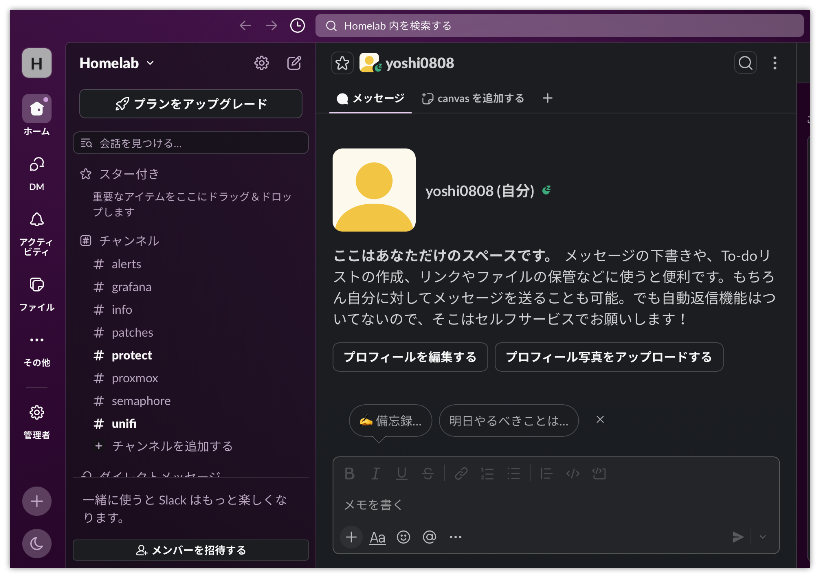Go forward with the right arrow
Image resolution: width=820 pixels, height=578 pixels.
[x=271, y=25]
